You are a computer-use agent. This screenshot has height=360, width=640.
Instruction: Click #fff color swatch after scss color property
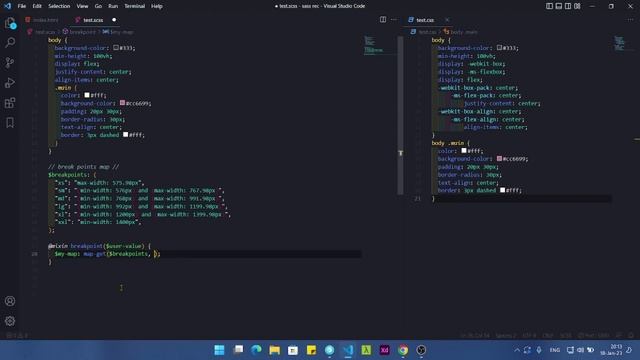87,95
